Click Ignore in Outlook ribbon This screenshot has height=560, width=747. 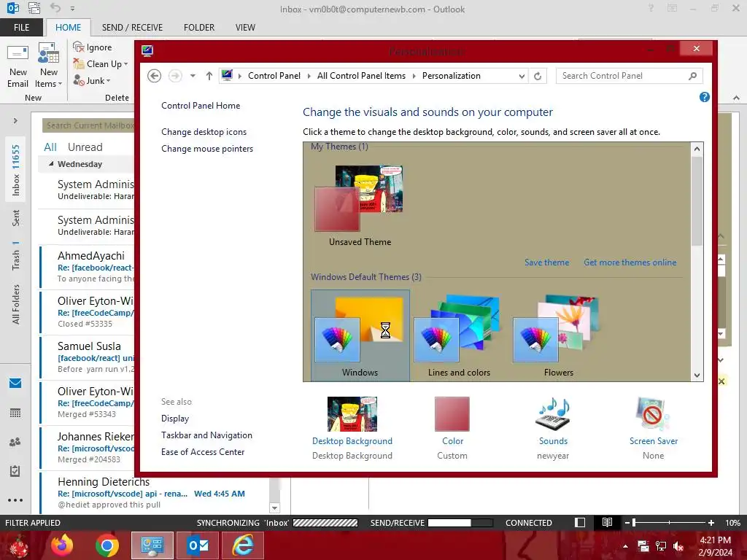click(93, 47)
